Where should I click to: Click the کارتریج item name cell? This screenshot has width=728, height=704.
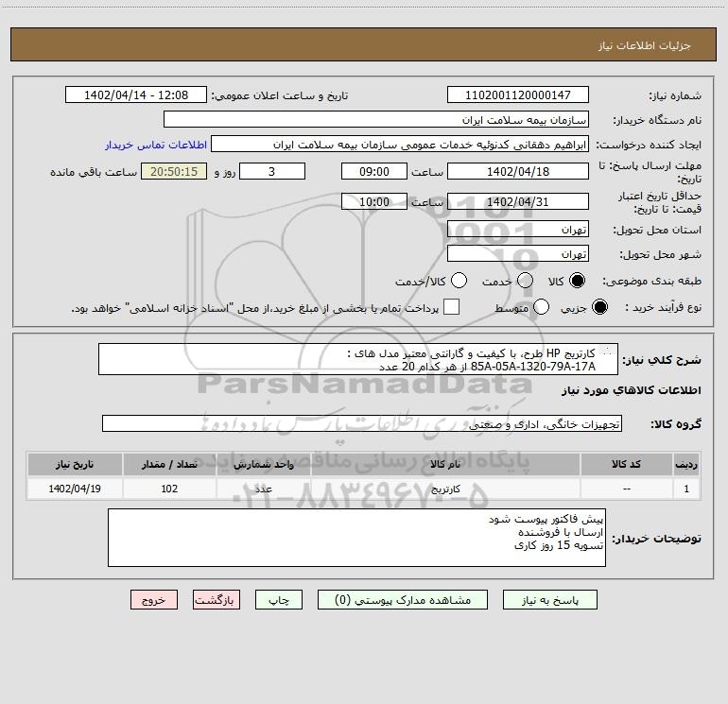click(x=445, y=489)
